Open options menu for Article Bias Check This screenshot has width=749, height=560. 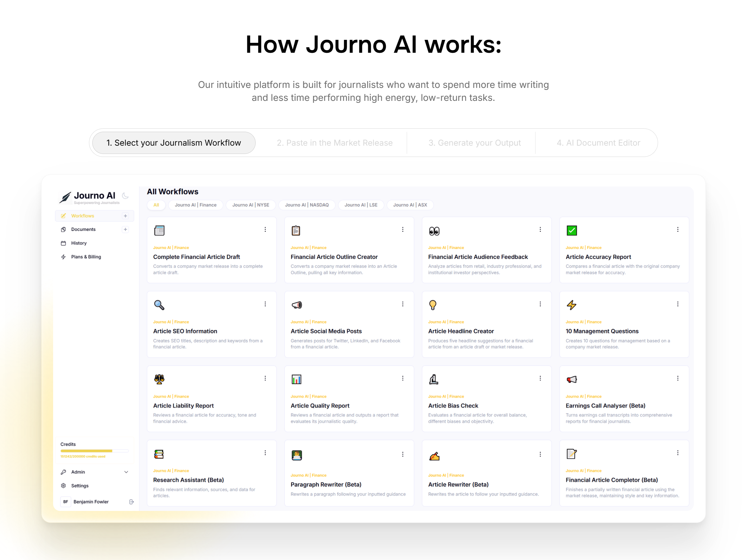tap(541, 379)
